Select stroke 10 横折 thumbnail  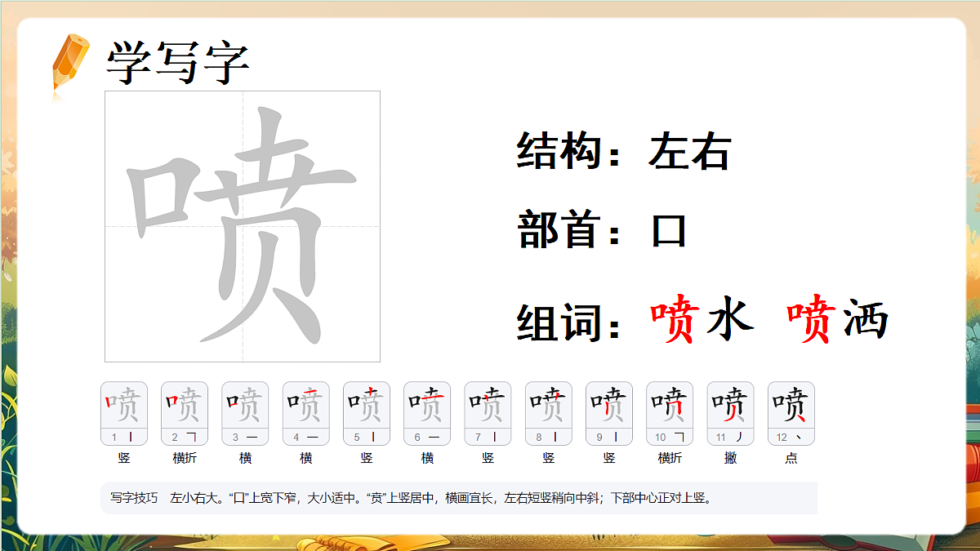point(670,413)
